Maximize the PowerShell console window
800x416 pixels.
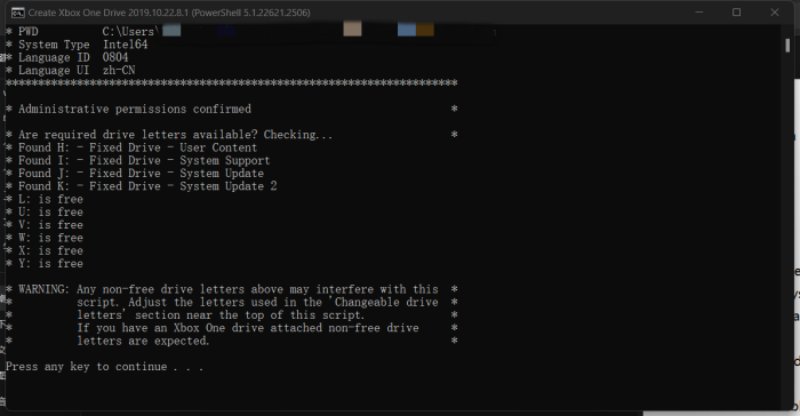tap(736, 12)
